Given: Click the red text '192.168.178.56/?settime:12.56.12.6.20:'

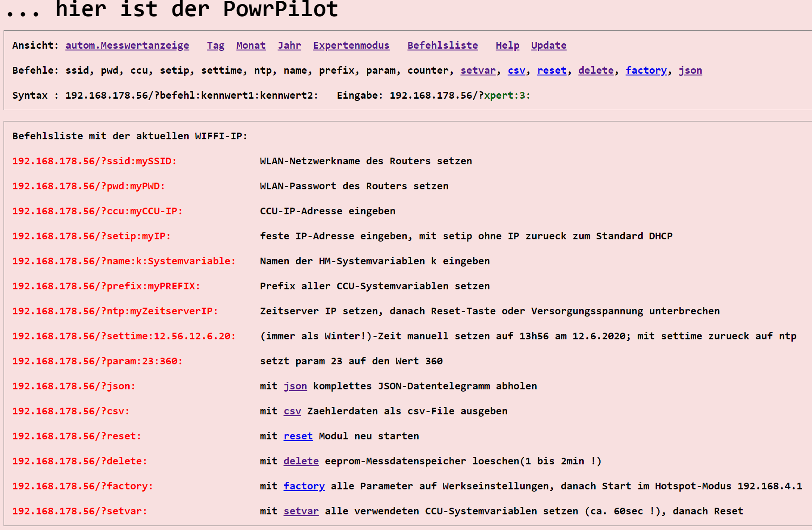Looking at the screenshot, I should point(124,336).
